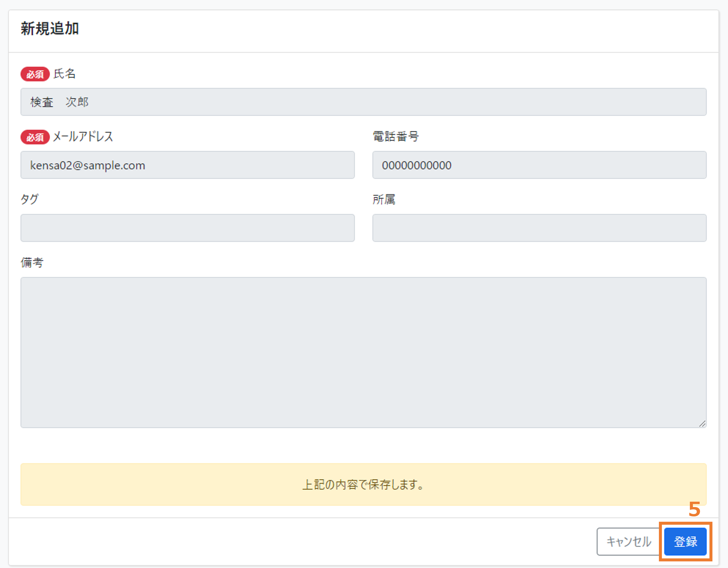The width and height of the screenshot is (728, 568).
Task: Click the 氏名 label
Action: click(65, 74)
